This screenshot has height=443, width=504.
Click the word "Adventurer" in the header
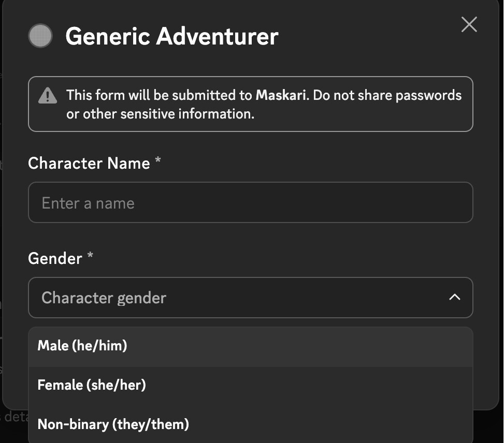pos(218,36)
